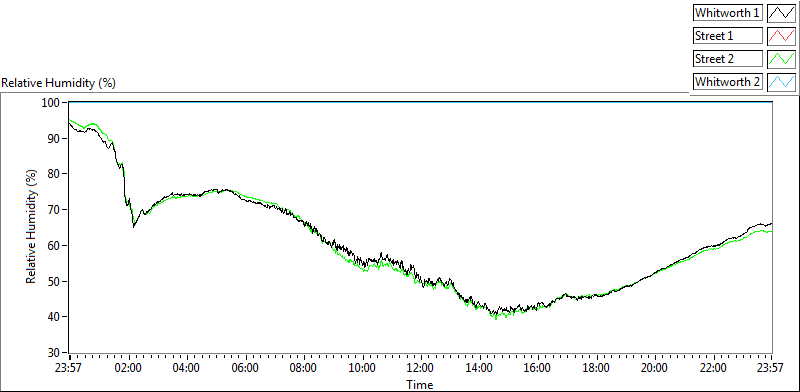Screen dimensions: 800x392
Task: Click the Street 2 green plot icon
Action: tap(782, 58)
